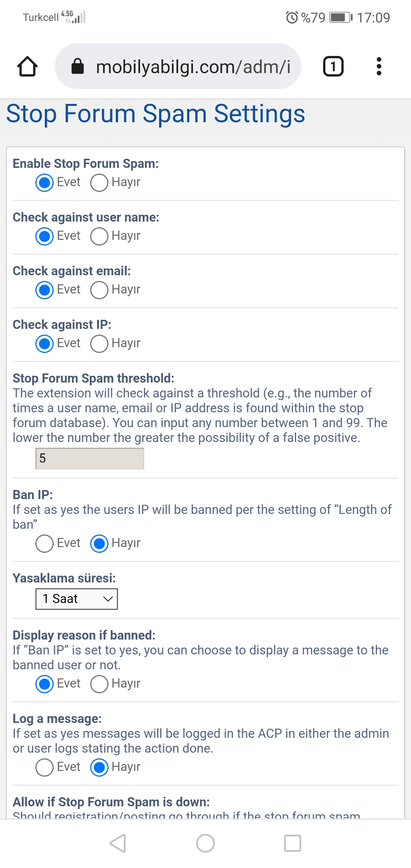Select Hayır for Check against IP

[x=99, y=344]
